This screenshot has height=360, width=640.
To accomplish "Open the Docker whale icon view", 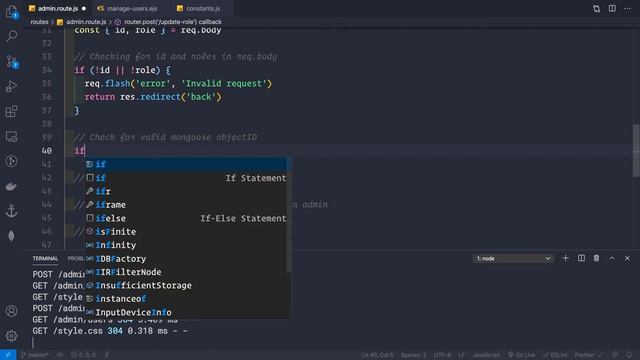I will coord(11,187).
